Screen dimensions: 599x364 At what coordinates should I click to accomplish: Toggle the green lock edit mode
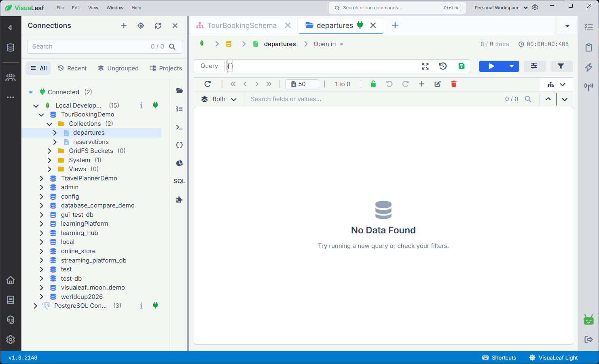pos(373,84)
